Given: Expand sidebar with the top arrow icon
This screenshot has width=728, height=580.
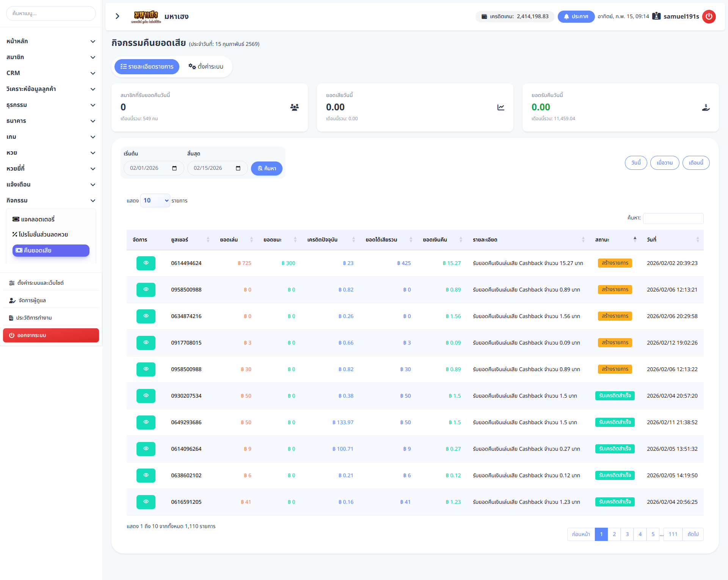Looking at the screenshot, I should pos(118,16).
